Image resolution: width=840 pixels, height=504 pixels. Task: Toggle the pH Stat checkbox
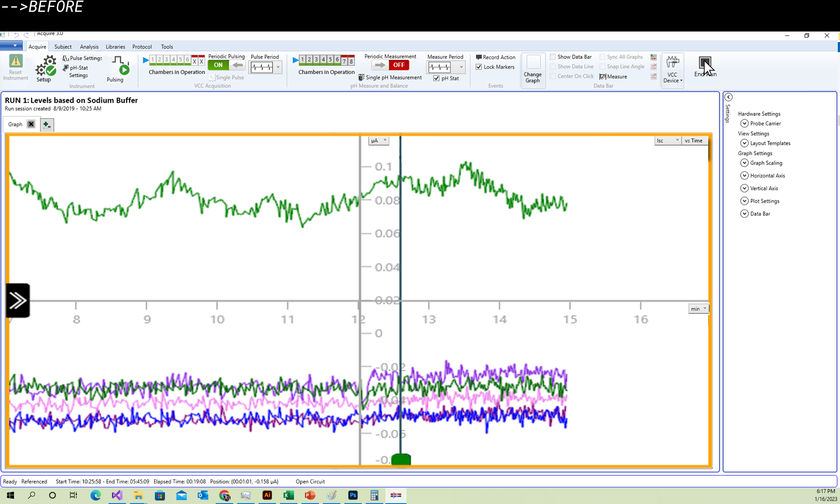(436, 78)
